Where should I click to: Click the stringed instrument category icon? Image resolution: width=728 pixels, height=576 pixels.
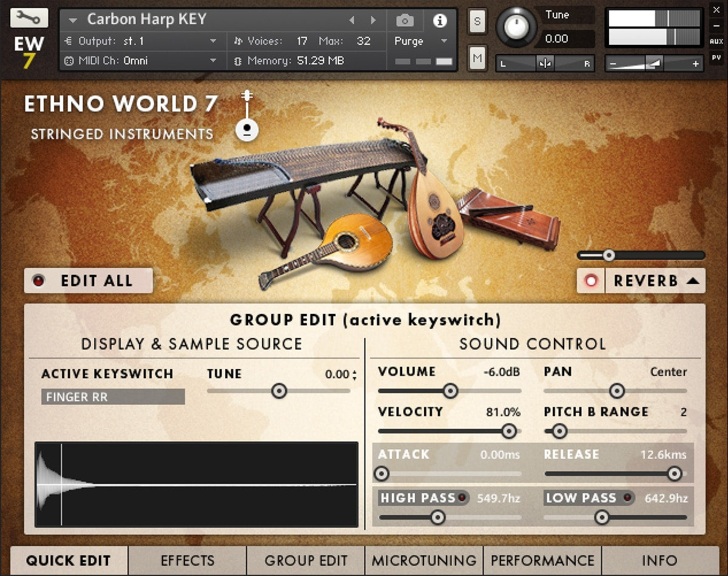coord(247,117)
